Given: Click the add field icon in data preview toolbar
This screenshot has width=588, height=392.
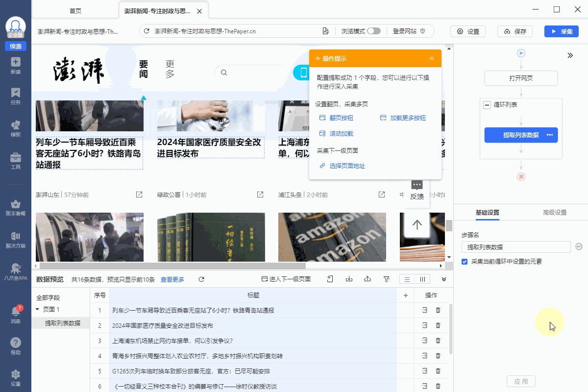Looking at the screenshot, I should [330, 279].
